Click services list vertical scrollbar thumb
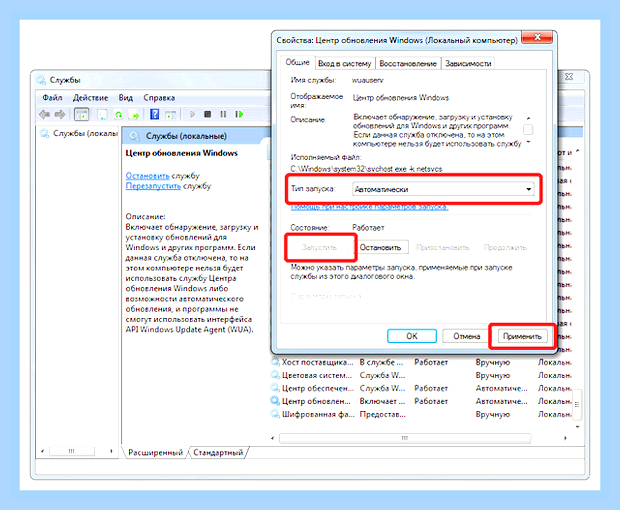Screen dimensions: 620x510 (577, 404)
